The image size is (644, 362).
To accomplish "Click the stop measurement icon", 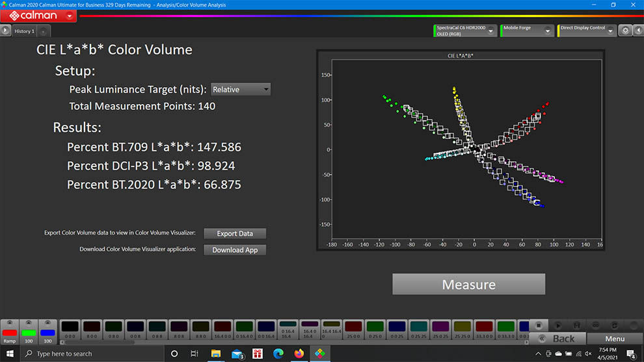I will tap(539, 326).
